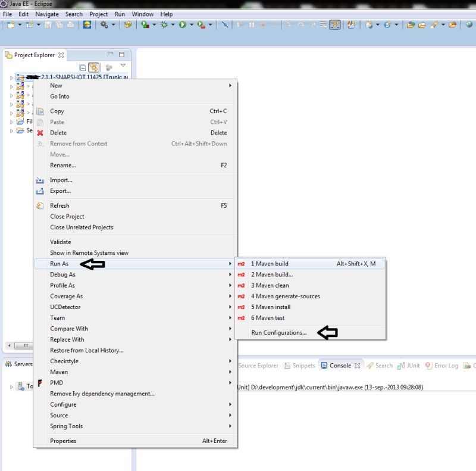Open the JUnit view icon
Screen dimensions: 476x471
click(x=410, y=366)
